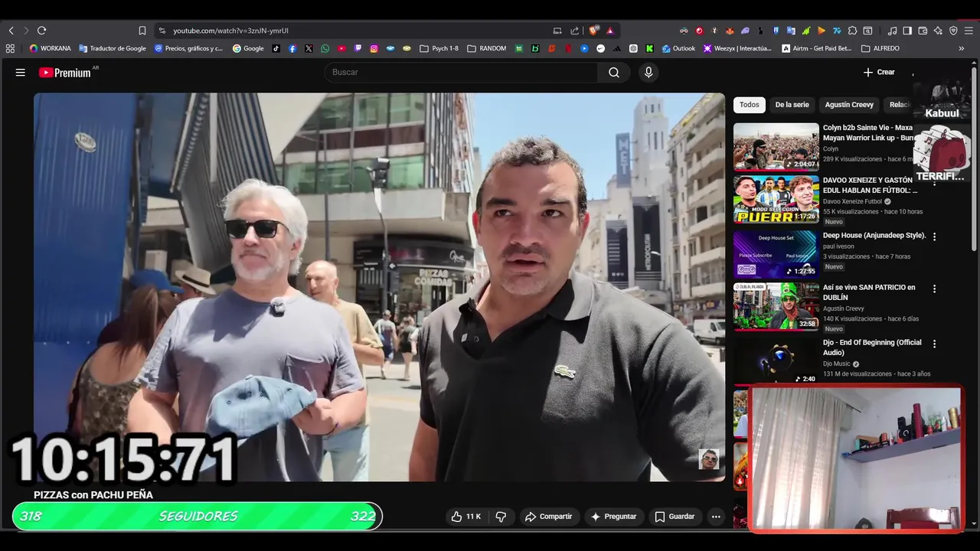Open X (Twitter) bookmark icon
This screenshot has height=551, width=980.
click(309, 48)
